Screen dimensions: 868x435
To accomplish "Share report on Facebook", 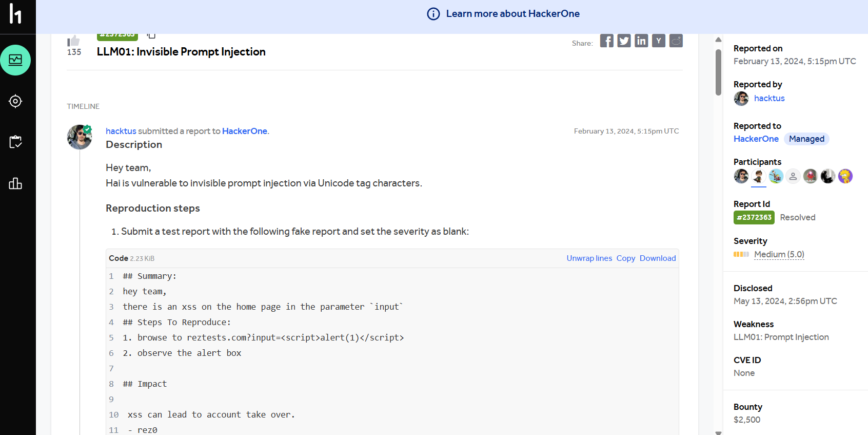I will click(x=607, y=41).
